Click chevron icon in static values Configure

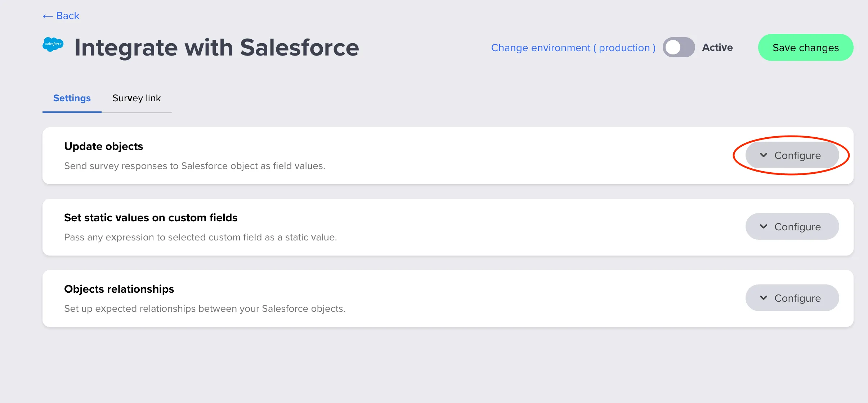click(763, 226)
